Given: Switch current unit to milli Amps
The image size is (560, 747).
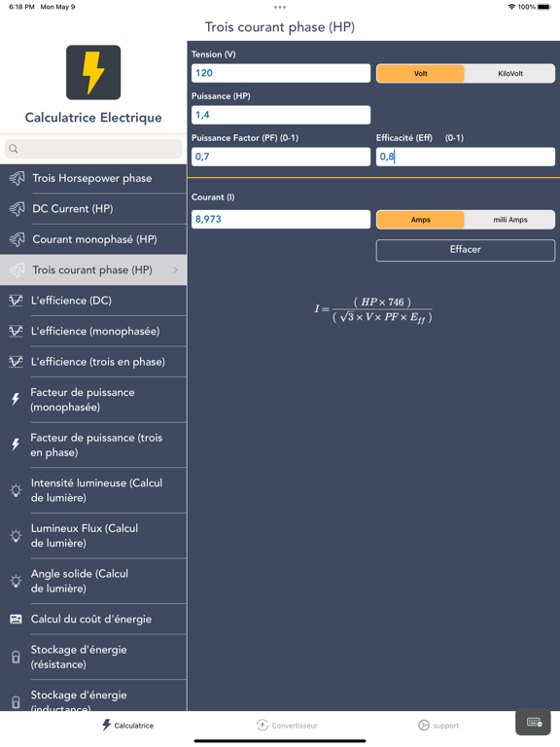Looking at the screenshot, I should tap(510, 220).
